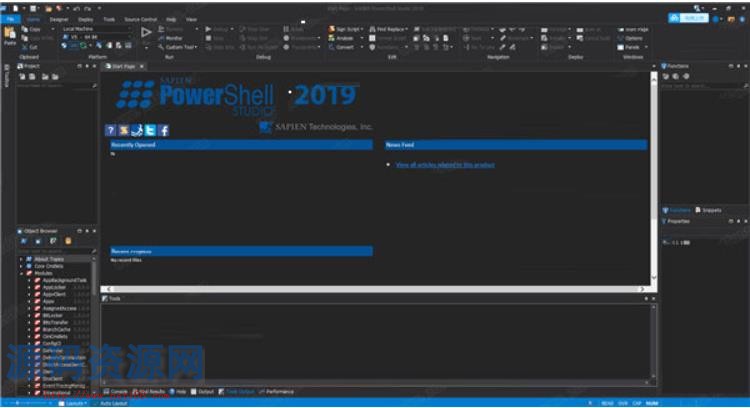Viewport: 750px width, 408px height.
Task: Expand the Core Cmdlets tree node
Action: [x=21, y=266]
